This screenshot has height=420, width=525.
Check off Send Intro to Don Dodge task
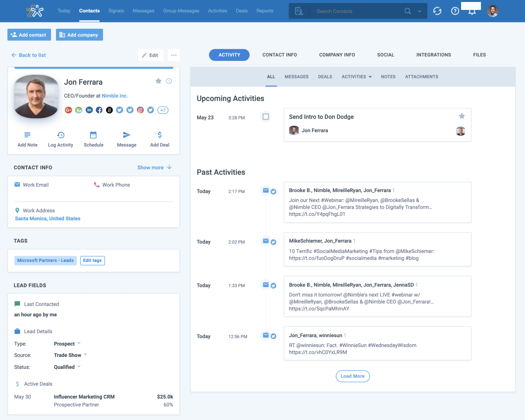tap(266, 117)
